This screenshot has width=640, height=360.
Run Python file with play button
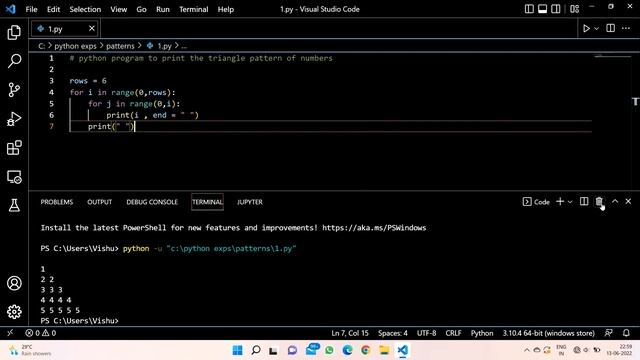tap(586, 29)
